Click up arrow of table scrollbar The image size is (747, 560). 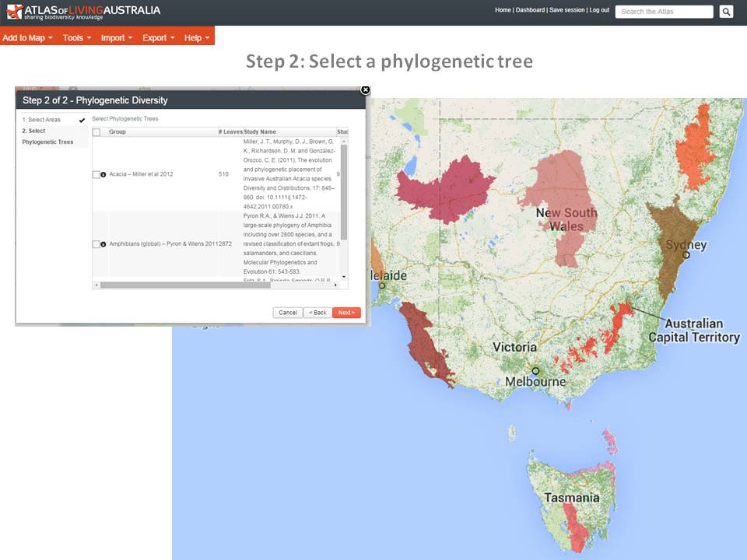coord(344,141)
